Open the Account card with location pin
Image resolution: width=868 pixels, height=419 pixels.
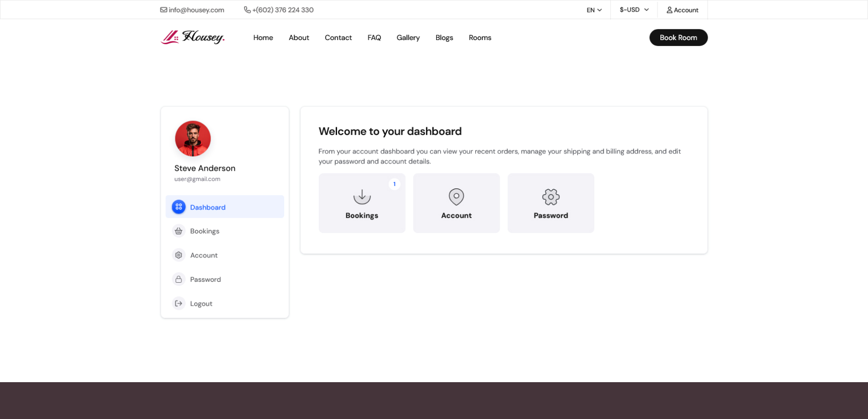(x=456, y=203)
